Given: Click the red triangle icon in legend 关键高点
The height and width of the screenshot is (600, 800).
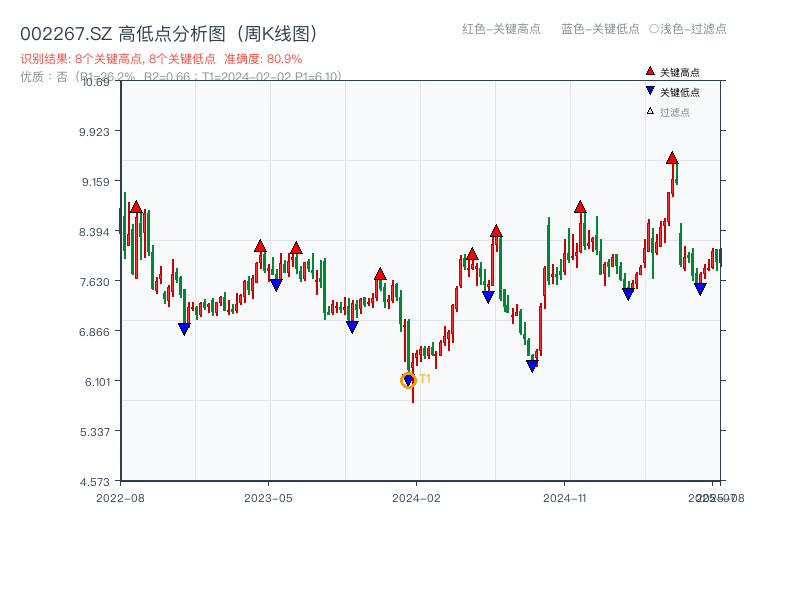Looking at the screenshot, I should (650, 71).
